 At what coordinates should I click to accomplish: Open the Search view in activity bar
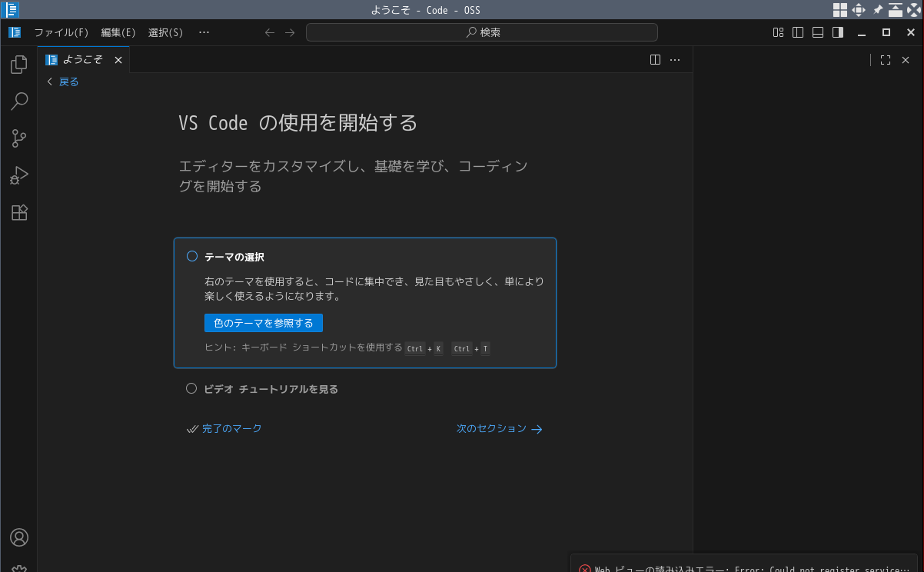pyautogui.click(x=18, y=101)
